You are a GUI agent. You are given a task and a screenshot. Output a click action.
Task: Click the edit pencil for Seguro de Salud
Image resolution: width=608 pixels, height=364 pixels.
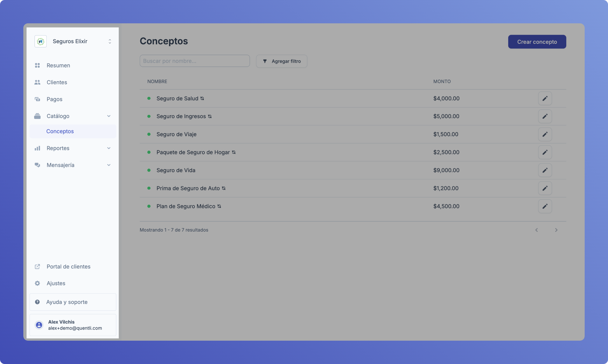pos(545,99)
